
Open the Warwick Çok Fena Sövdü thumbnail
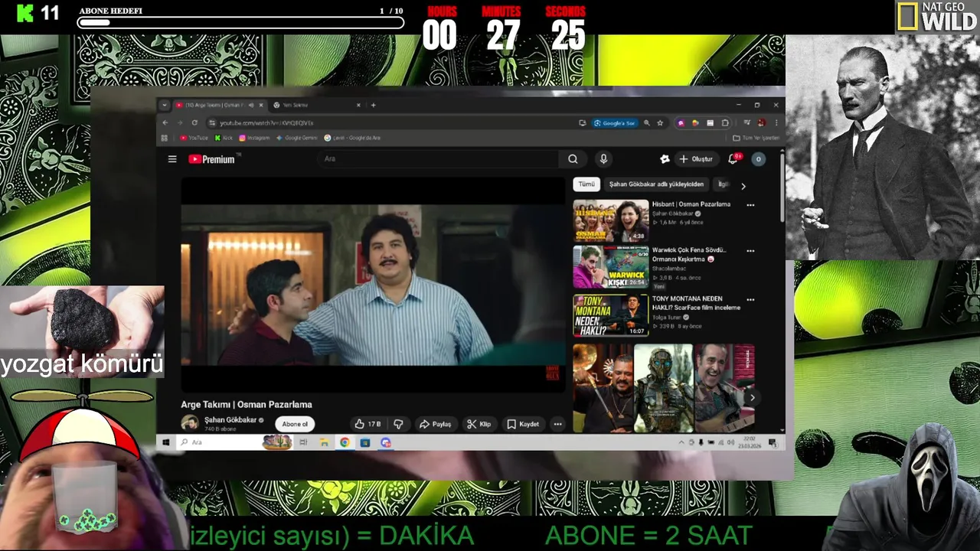pos(611,266)
